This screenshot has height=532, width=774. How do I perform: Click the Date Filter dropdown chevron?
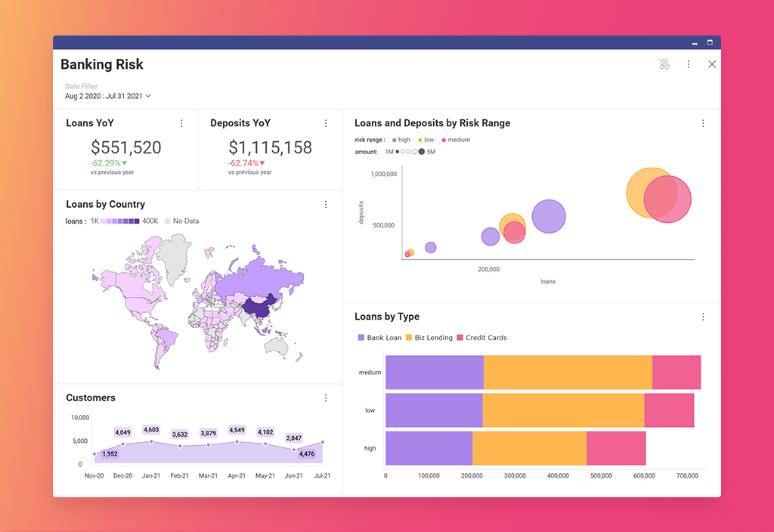(x=148, y=96)
